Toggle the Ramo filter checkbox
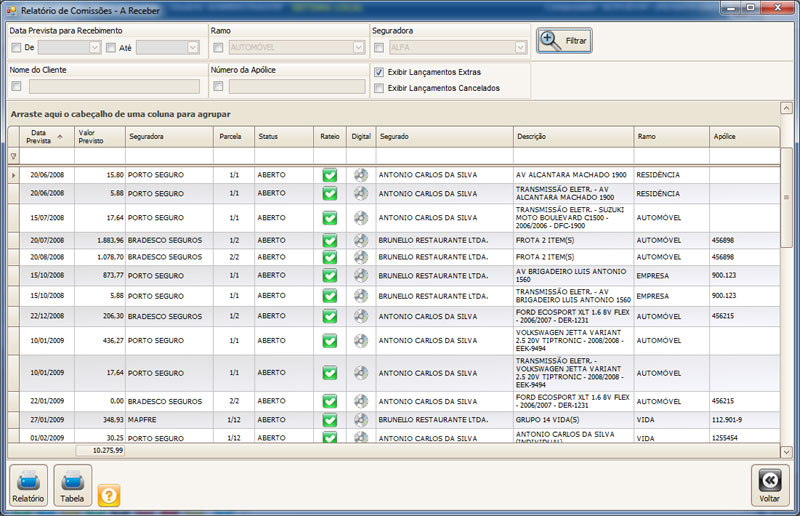The image size is (800, 516). coord(218,47)
